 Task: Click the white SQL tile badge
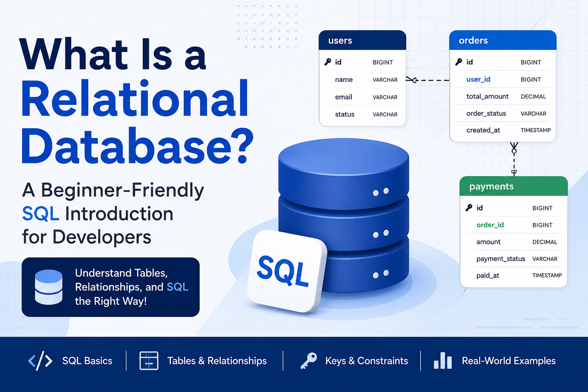point(286,271)
